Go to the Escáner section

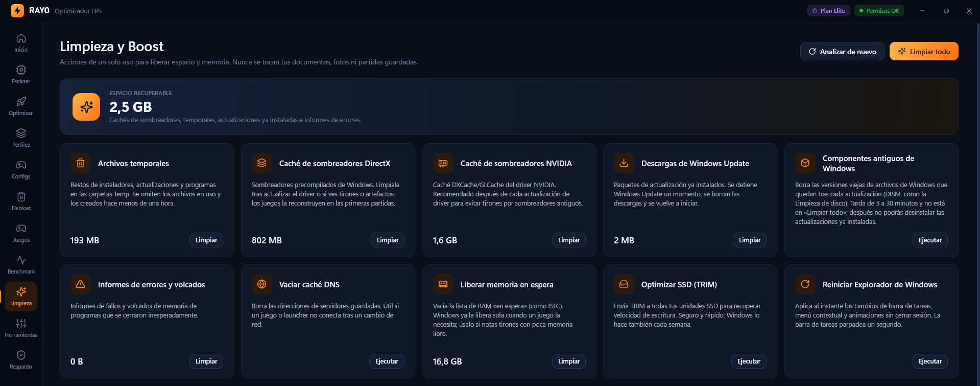click(x=21, y=75)
